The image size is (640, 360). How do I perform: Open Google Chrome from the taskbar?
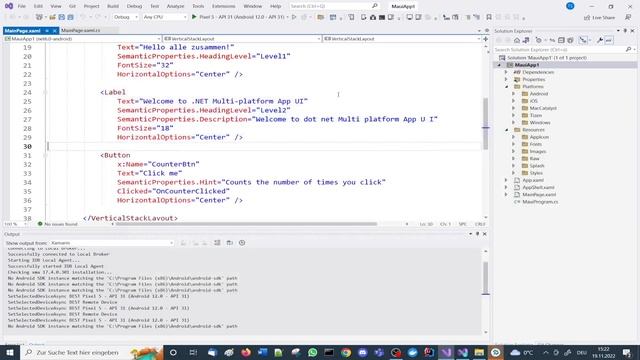(346, 352)
